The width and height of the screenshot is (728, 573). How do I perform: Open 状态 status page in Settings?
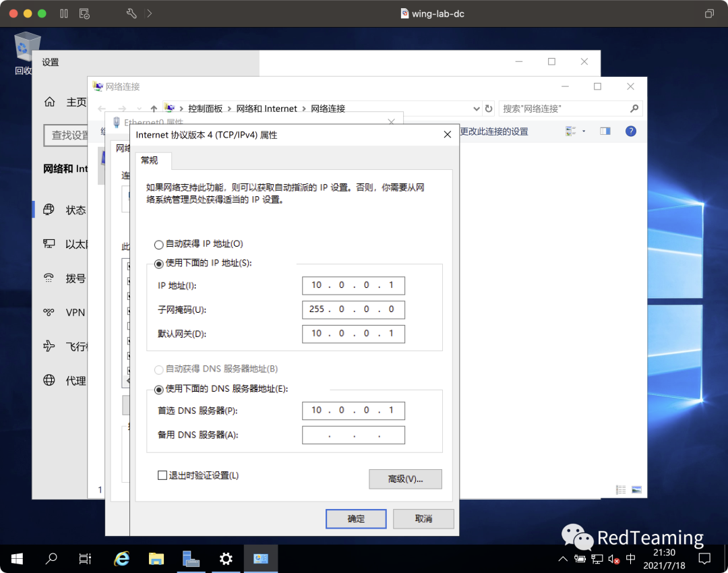[64, 210]
